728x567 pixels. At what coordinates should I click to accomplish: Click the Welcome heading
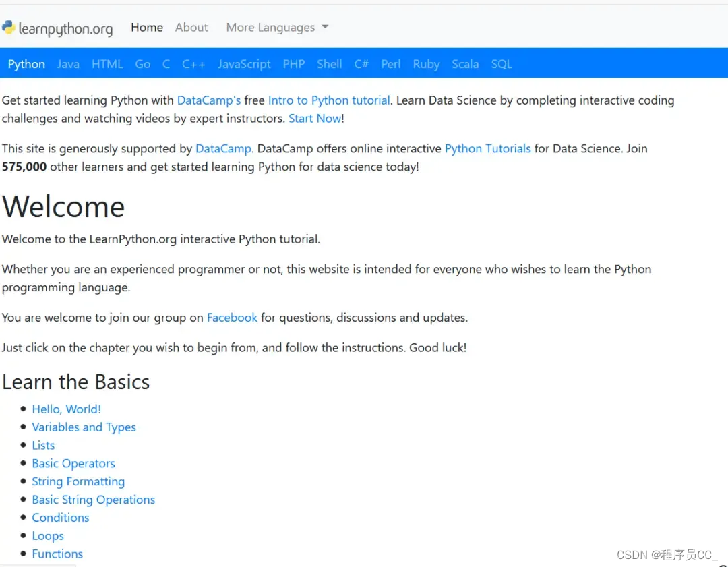pos(63,207)
